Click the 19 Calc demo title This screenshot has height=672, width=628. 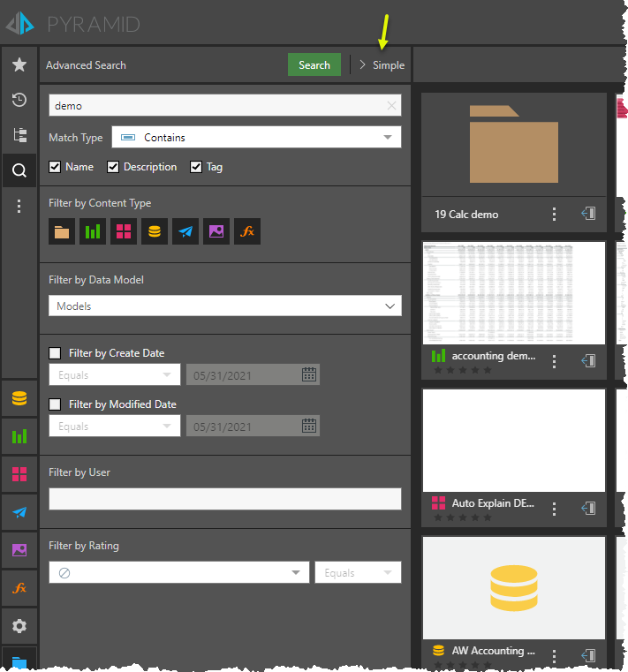(466, 215)
